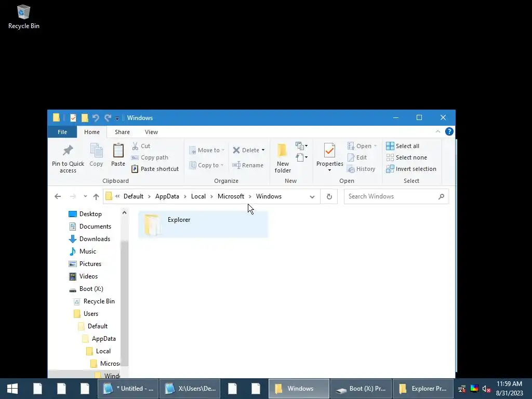Image resolution: width=532 pixels, height=399 pixels.
Task: Switch to Boot (X:) Properties taskbar button
Action: pos(361,389)
